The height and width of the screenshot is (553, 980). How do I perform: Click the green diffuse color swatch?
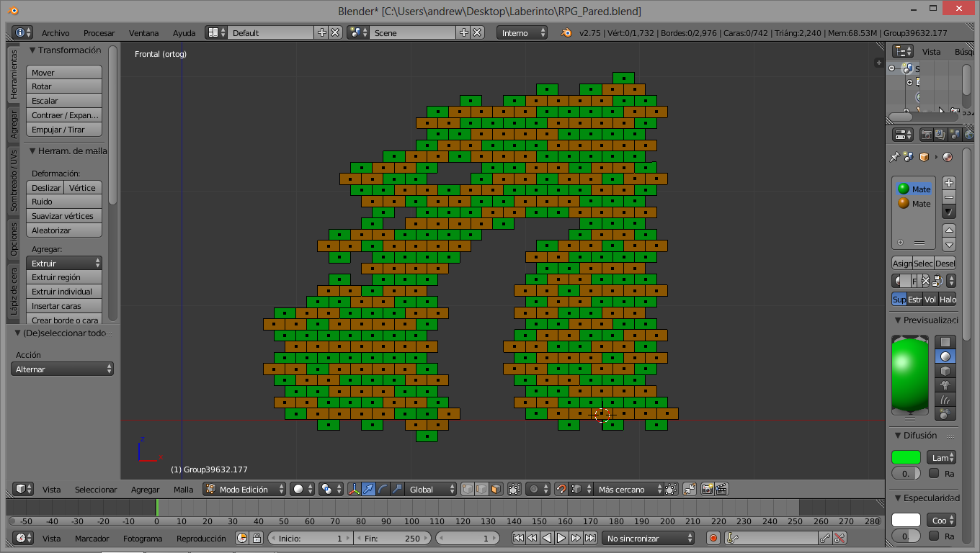906,457
